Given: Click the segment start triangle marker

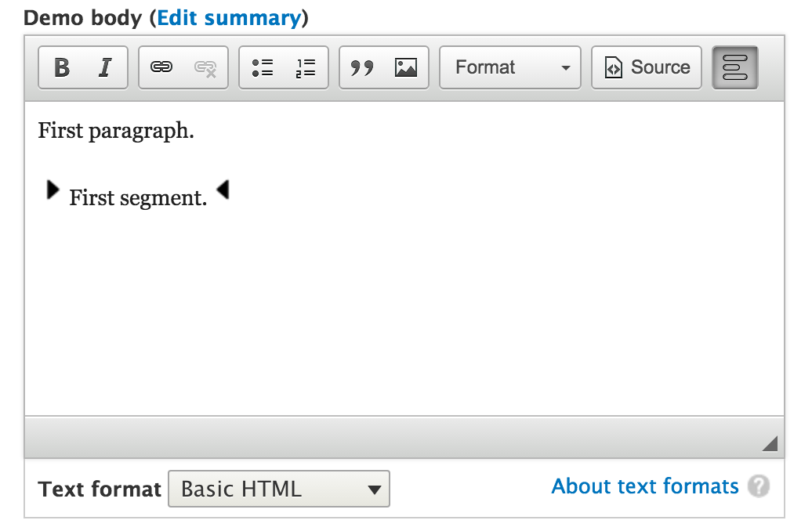Looking at the screenshot, I should [53, 190].
